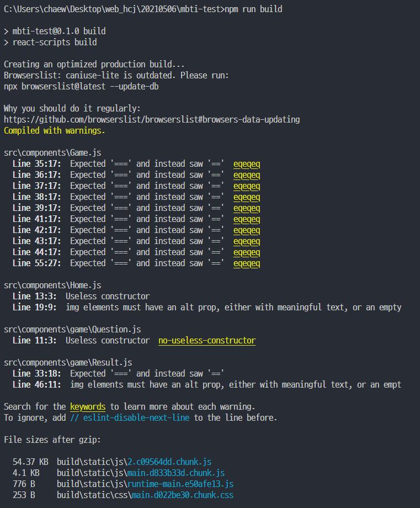Click the 'mbti-test@0.1.0 build' line
This screenshot has height=508, width=420.
coord(55,31)
